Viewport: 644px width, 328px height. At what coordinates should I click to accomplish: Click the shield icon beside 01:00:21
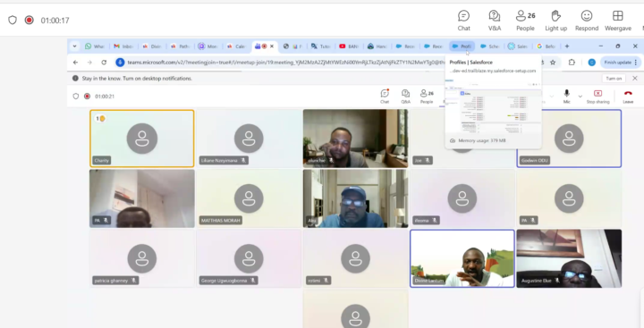point(75,96)
